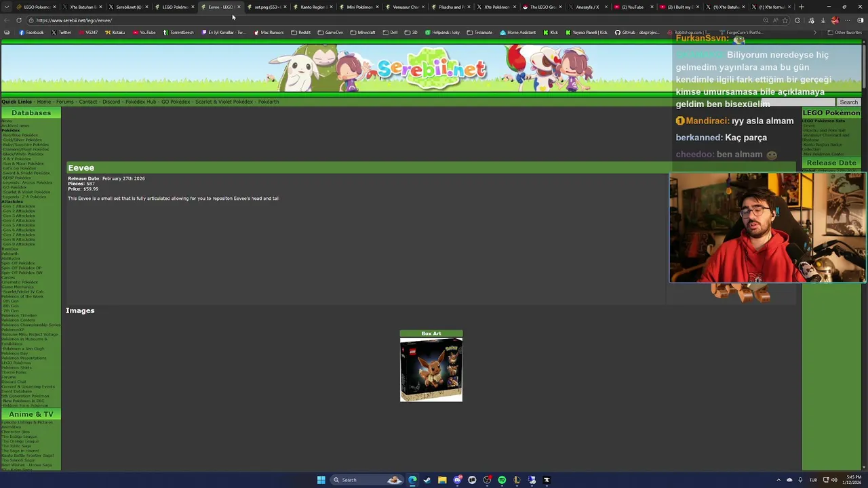Click the Facebook bookmark
This screenshot has width=868, height=488.
coord(31,33)
